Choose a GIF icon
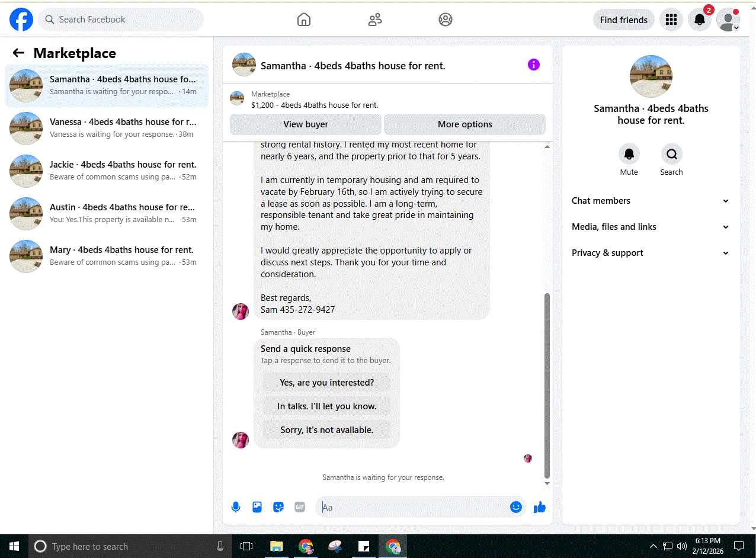 300,507
